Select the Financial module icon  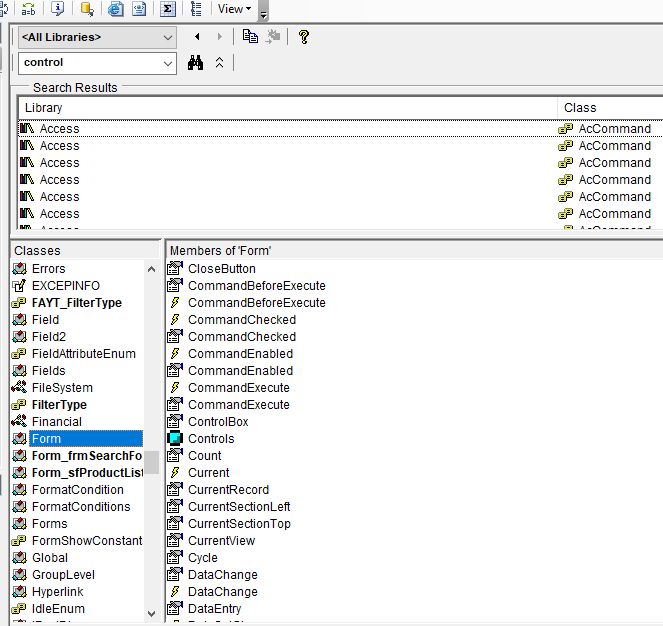coord(19,421)
